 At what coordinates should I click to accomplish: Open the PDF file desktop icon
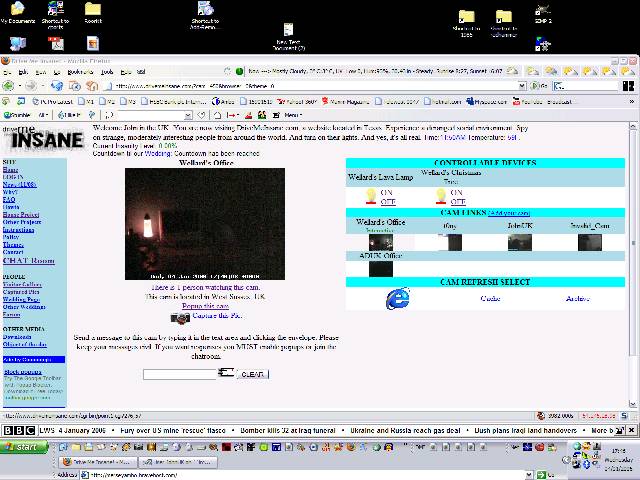point(56,44)
